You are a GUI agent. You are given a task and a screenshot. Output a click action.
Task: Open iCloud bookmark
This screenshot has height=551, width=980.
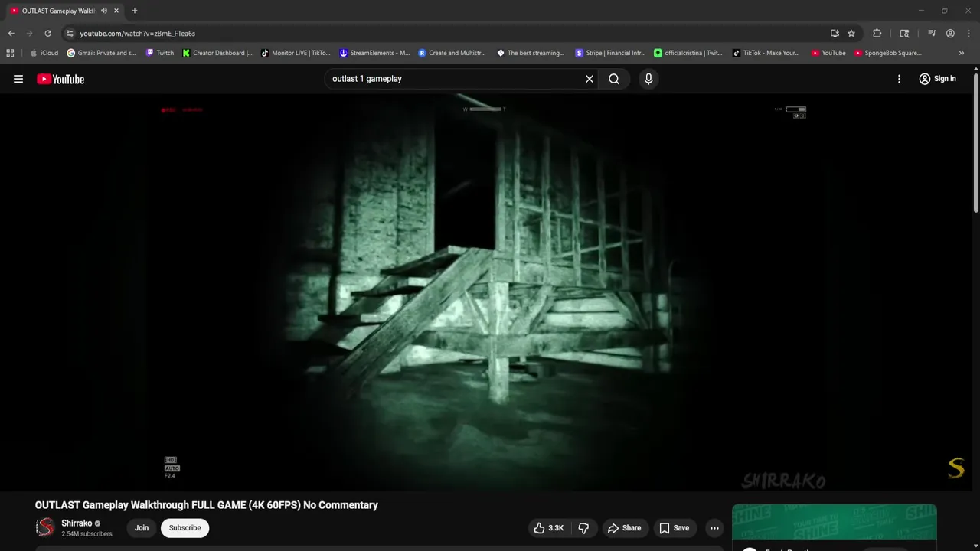(x=44, y=53)
